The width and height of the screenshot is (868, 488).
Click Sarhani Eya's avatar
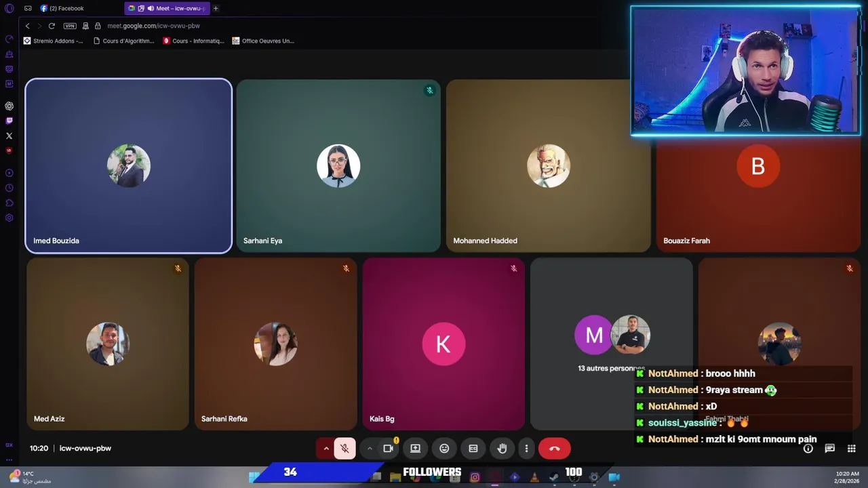[x=338, y=165]
